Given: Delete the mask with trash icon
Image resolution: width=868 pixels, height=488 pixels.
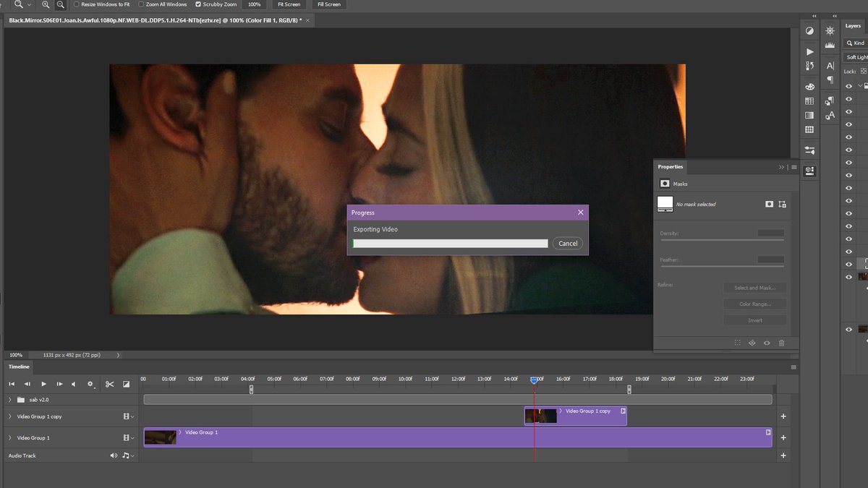Looking at the screenshot, I should 781,343.
